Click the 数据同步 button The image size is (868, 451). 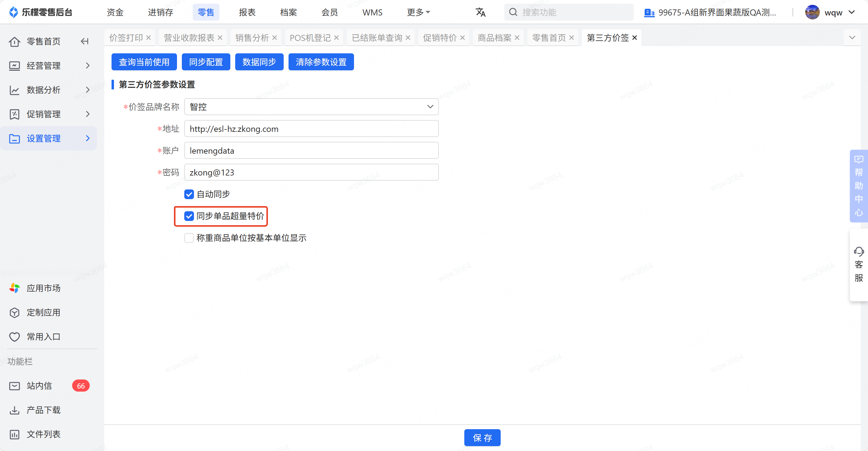pos(259,62)
